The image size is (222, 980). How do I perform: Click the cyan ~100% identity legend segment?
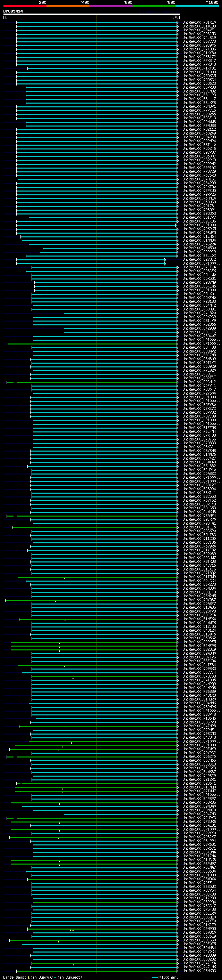tap(197, 6)
